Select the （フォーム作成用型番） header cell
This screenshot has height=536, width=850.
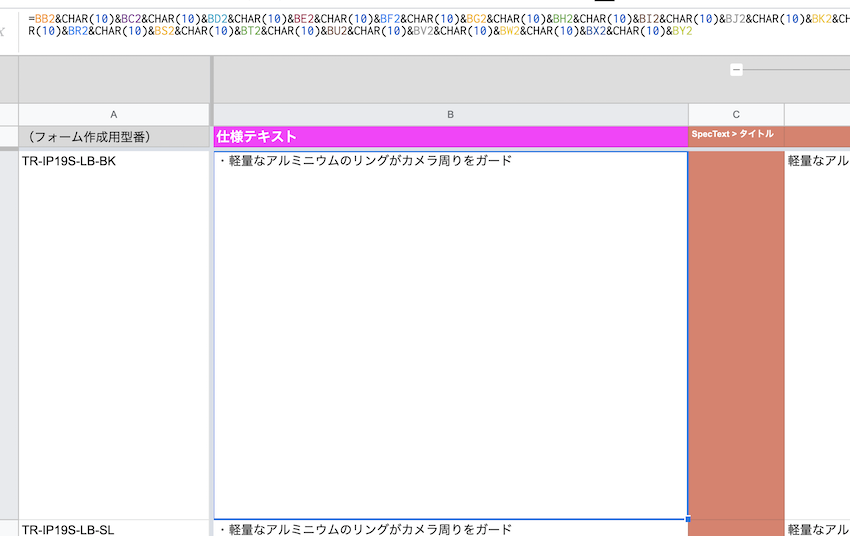coord(114,137)
